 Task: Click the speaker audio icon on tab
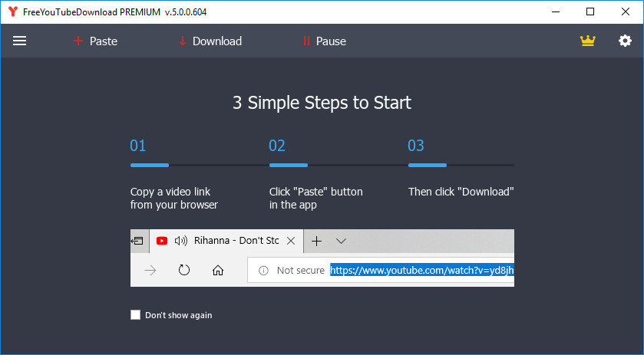pos(181,241)
